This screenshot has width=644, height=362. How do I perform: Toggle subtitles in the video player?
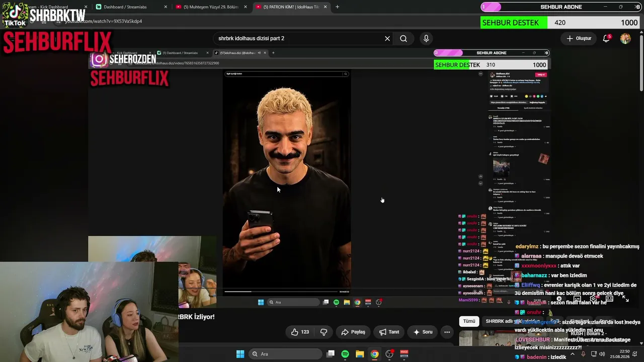[577, 299]
